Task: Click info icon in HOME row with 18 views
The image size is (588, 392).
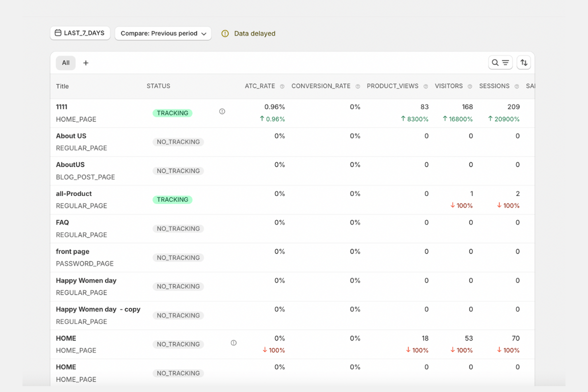Action: point(233,343)
